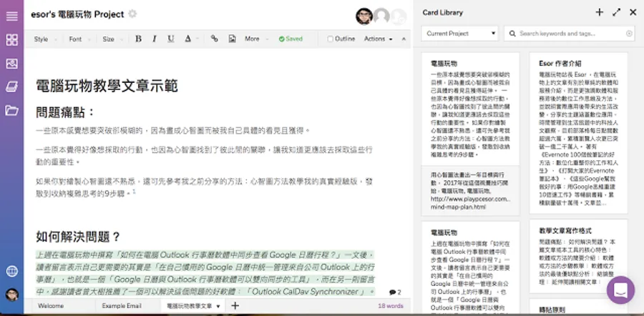Image resolution: width=644 pixels, height=316 pixels.
Task: Insert an image with picture icon
Action: [232, 39]
